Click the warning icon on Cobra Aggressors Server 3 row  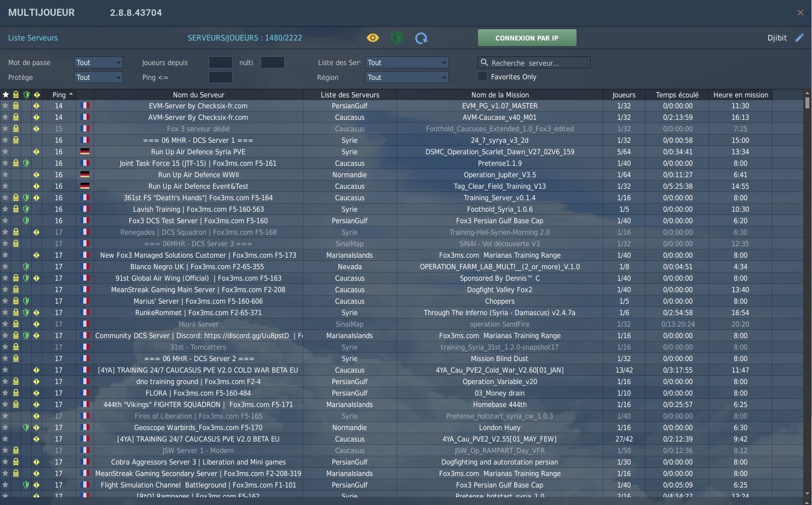pos(37,462)
